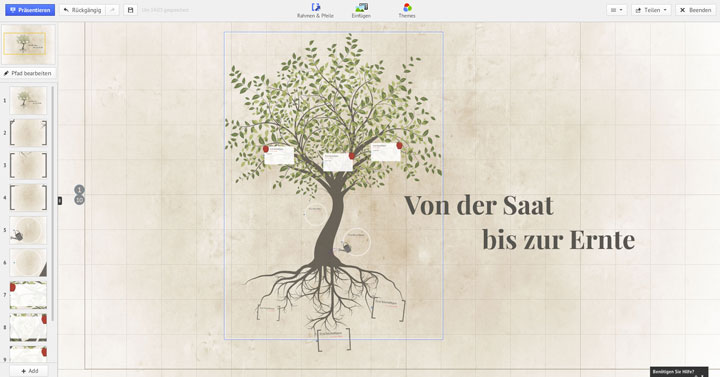
Task: Select path step 1 thumbnail
Action: point(28,100)
